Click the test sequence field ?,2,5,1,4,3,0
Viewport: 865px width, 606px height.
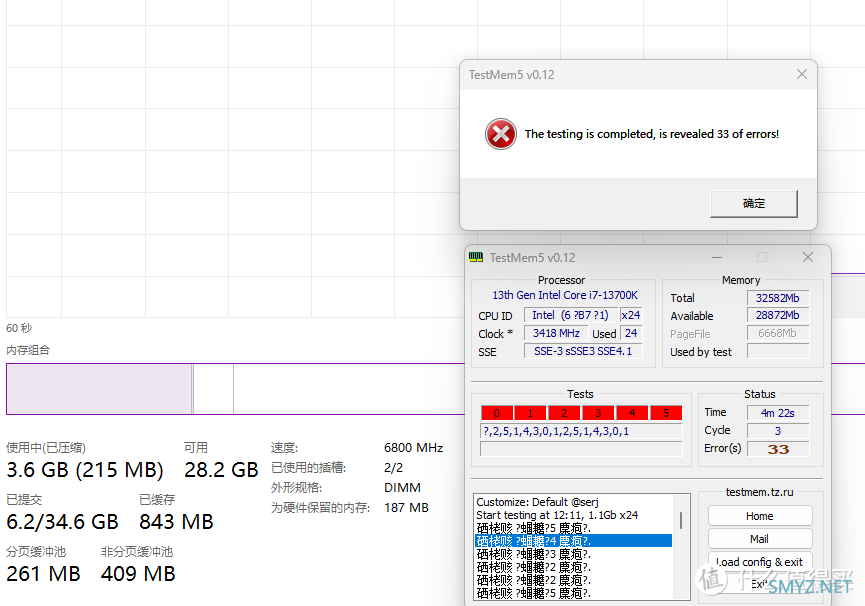pos(581,431)
